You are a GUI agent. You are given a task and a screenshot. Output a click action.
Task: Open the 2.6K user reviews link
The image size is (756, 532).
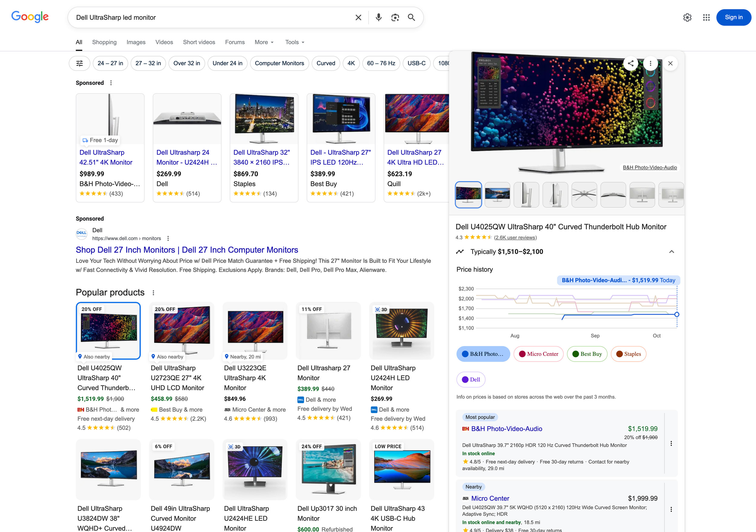pyautogui.click(x=515, y=237)
